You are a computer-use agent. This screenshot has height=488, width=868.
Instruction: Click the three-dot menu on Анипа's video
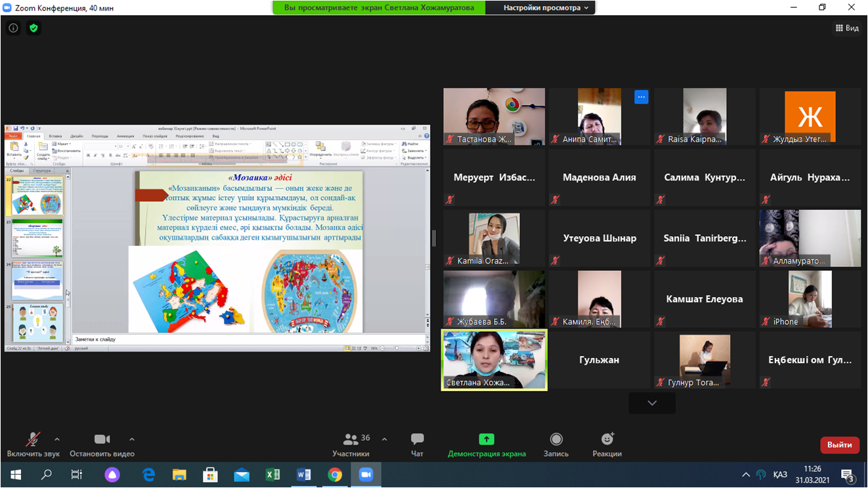click(641, 97)
